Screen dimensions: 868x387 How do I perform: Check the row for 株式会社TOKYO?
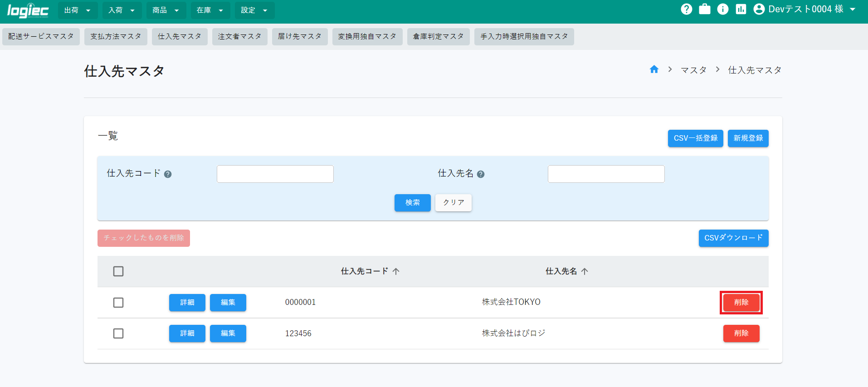point(118,303)
